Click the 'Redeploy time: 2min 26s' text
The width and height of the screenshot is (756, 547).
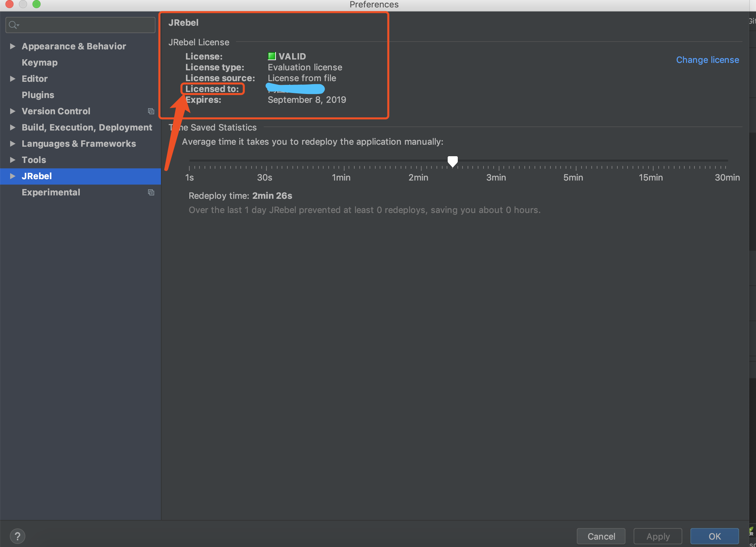click(x=240, y=196)
